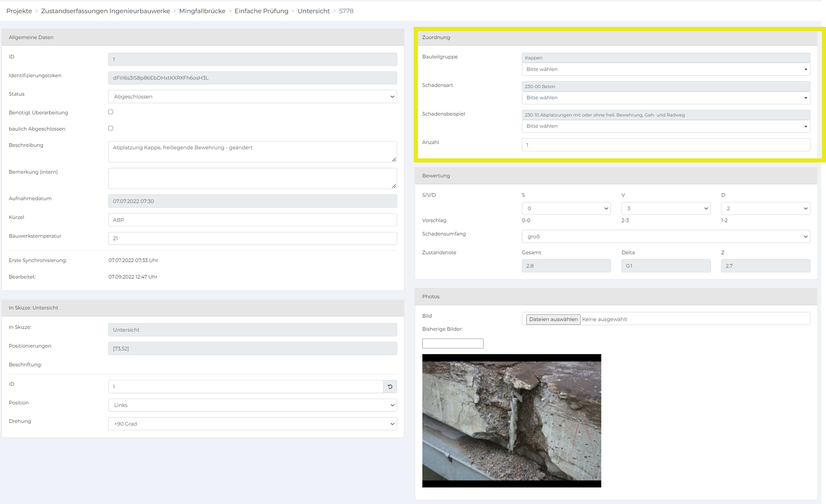This screenshot has height=504, width=826.
Task: Open the Status dropdown showing Abgeschlossen
Action: (252, 97)
